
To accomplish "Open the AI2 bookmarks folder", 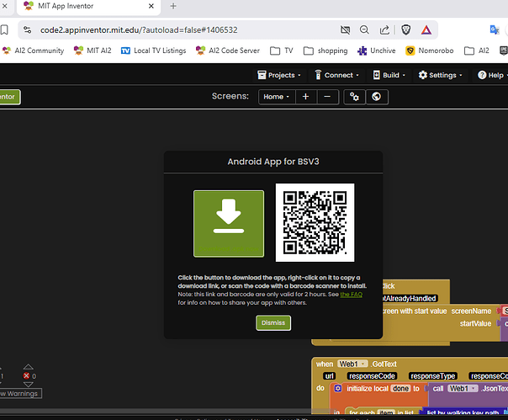I will click(x=477, y=51).
